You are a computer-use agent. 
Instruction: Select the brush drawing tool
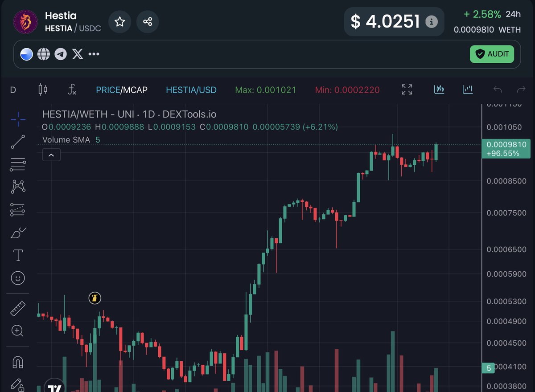click(18, 233)
